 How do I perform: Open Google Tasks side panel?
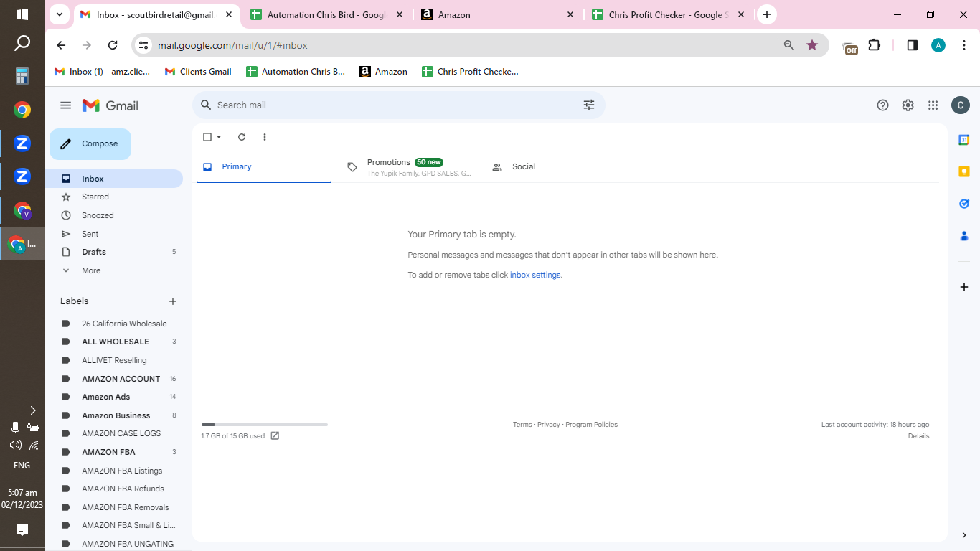pyautogui.click(x=964, y=204)
